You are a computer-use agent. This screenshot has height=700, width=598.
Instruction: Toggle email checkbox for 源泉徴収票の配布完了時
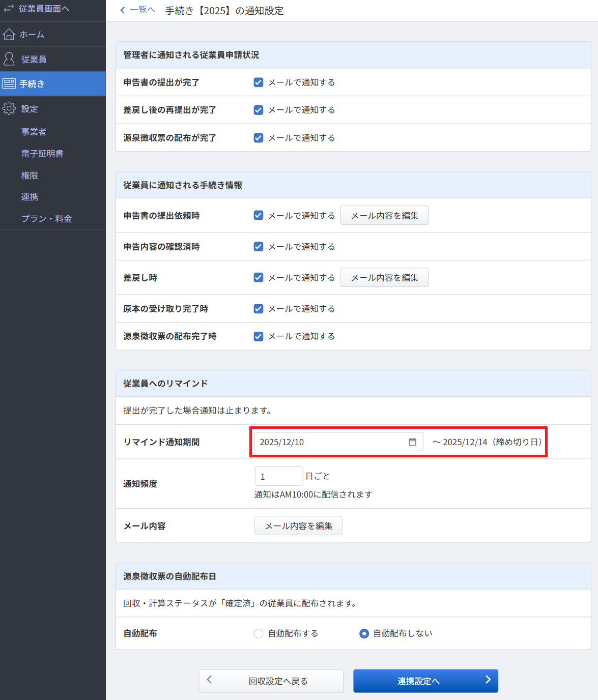pyautogui.click(x=259, y=336)
